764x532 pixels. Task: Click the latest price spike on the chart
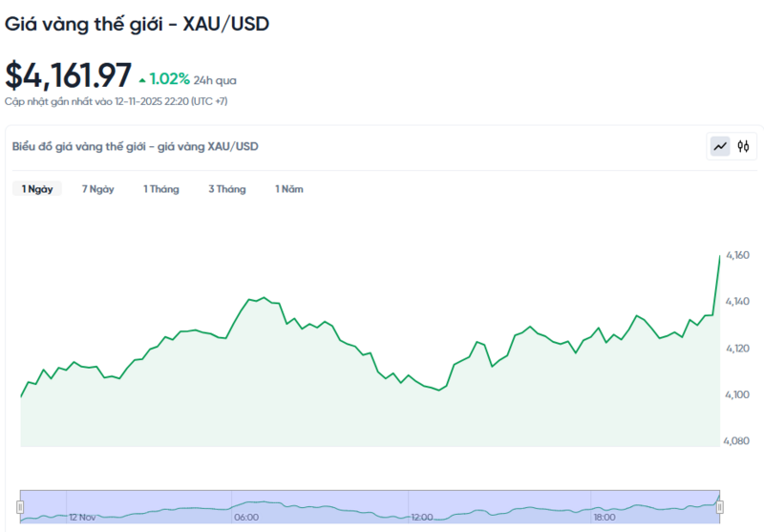pyautogui.click(x=718, y=258)
